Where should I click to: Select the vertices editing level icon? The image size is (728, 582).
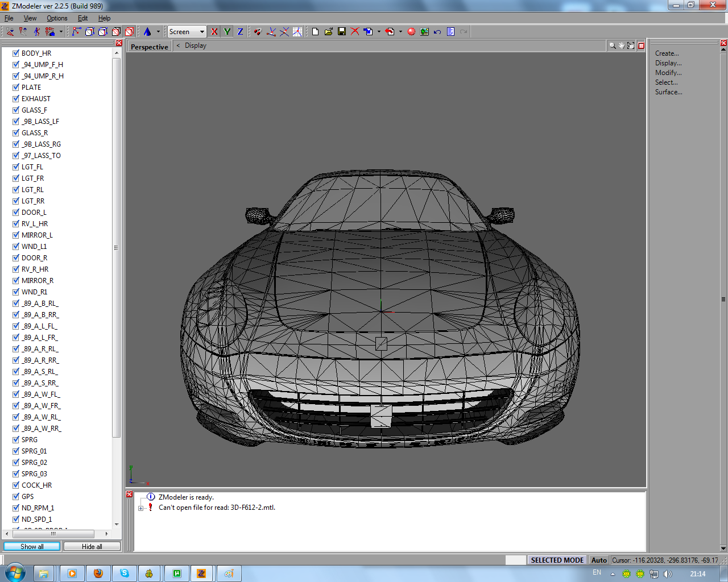77,32
